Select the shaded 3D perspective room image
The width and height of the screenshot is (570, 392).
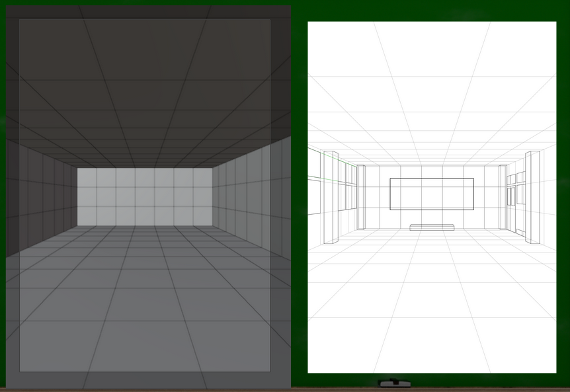tap(148, 196)
